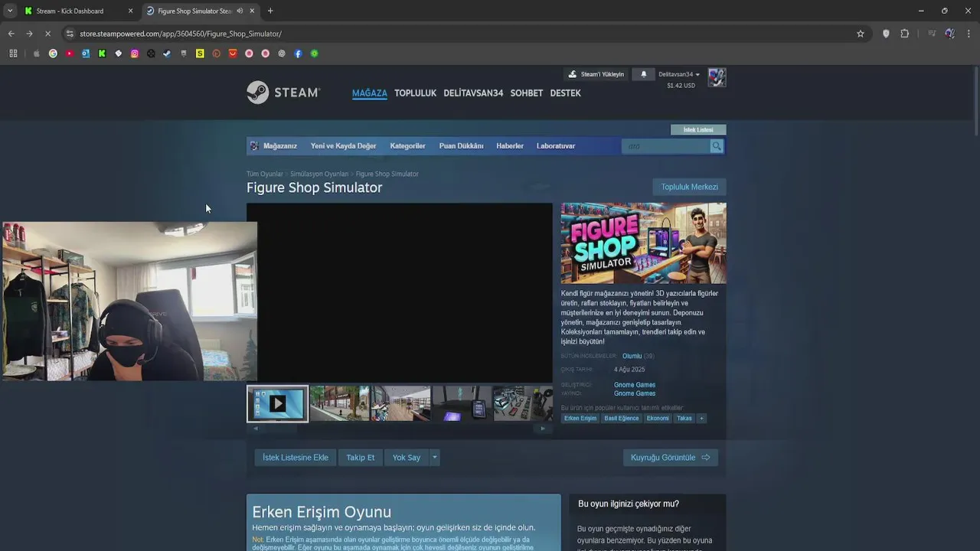Open the Apple bookmark icon

tap(36, 54)
